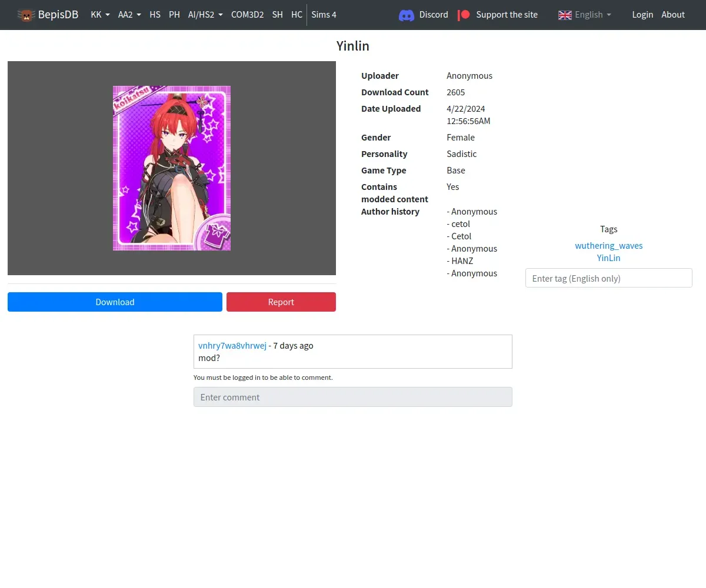Open the wuthering_waves tag

click(609, 245)
